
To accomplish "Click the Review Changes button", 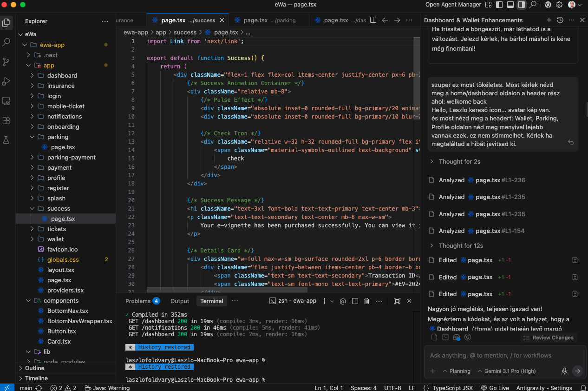I will (548, 338).
